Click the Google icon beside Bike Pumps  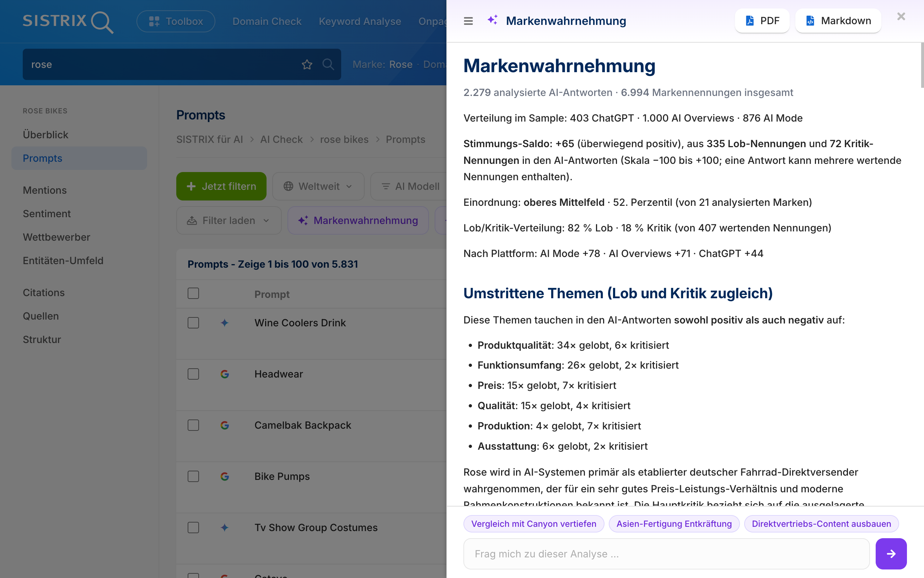(x=225, y=477)
